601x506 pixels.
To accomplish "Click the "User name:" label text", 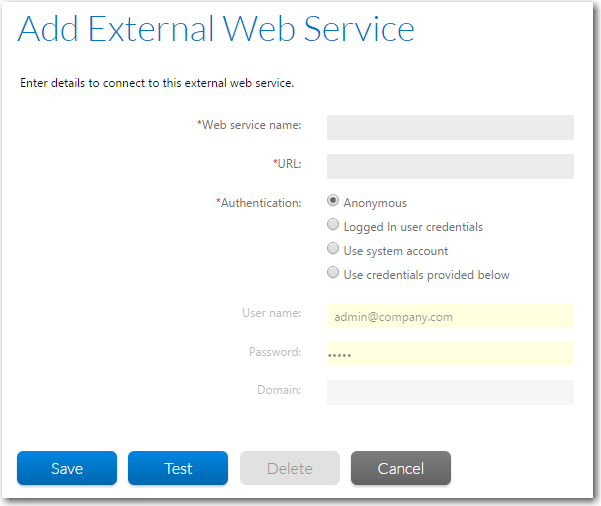I will pos(271,313).
